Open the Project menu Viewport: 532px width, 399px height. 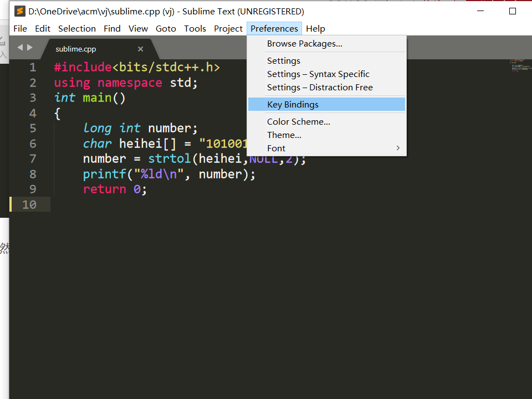228,28
